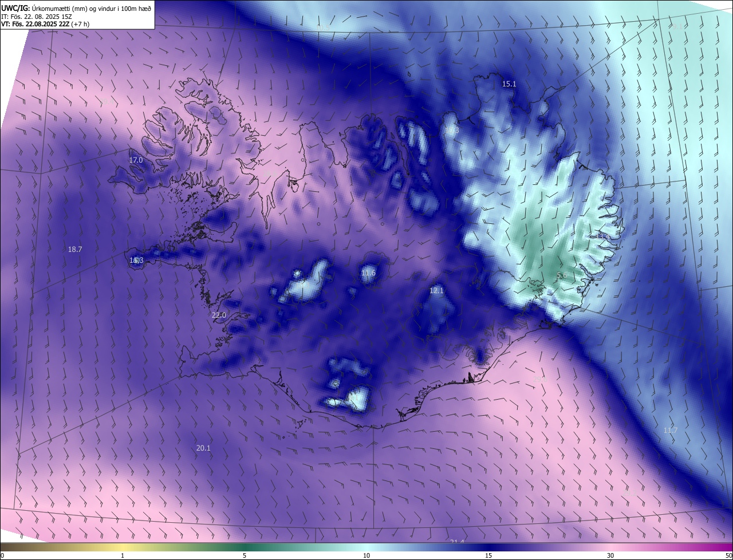
Task: Click the 12.1 value on the map
Action: (x=436, y=291)
